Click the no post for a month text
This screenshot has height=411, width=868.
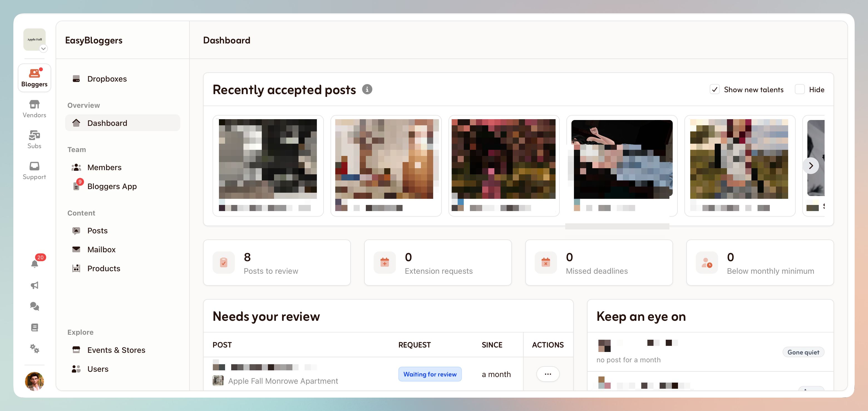pyautogui.click(x=628, y=360)
